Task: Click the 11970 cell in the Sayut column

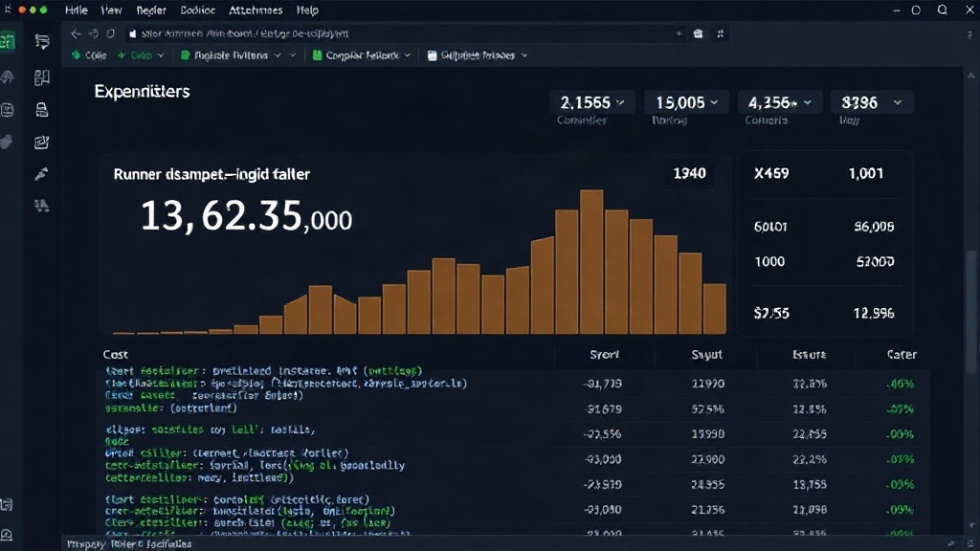Action: click(708, 384)
